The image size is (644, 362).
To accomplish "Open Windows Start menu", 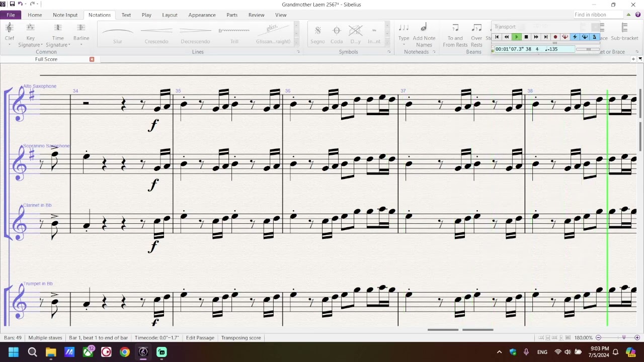I will pos(14,352).
